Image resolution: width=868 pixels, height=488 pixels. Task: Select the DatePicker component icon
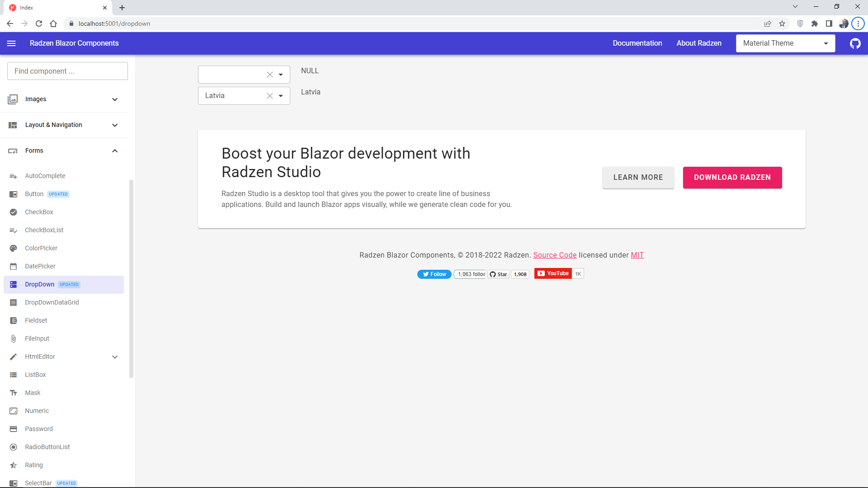click(13, 266)
